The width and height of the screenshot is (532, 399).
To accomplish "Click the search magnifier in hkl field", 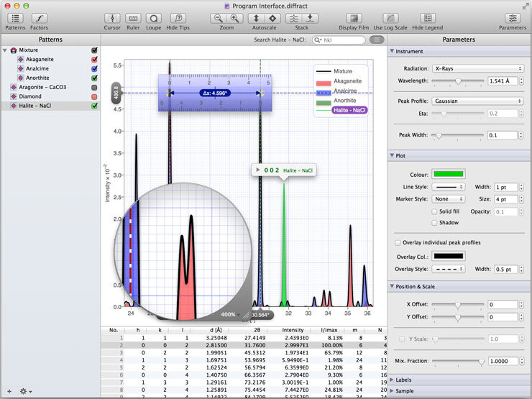I will point(318,40).
